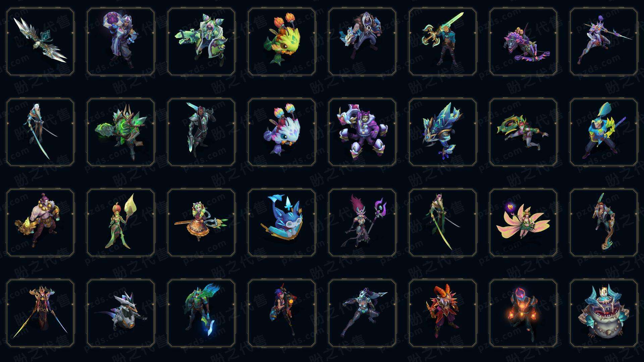Pick the white fluffy plant creature skin
644x362 pixels.
282,132
